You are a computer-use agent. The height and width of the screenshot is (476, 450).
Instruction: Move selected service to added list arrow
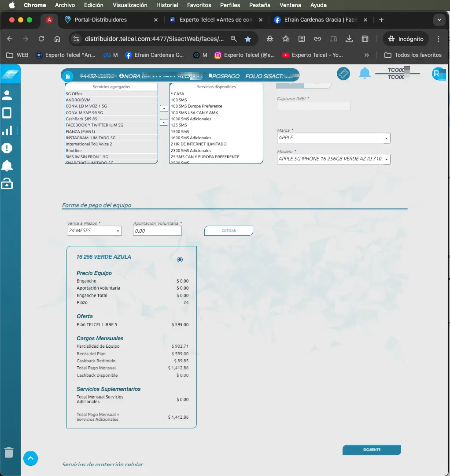click(164, 108)
